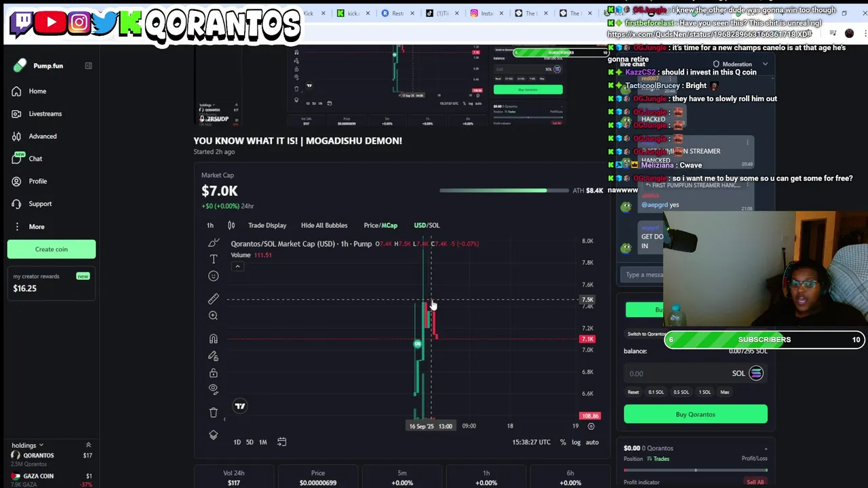
Task: Open the emoji sticker tool
Action: (213, 276)
